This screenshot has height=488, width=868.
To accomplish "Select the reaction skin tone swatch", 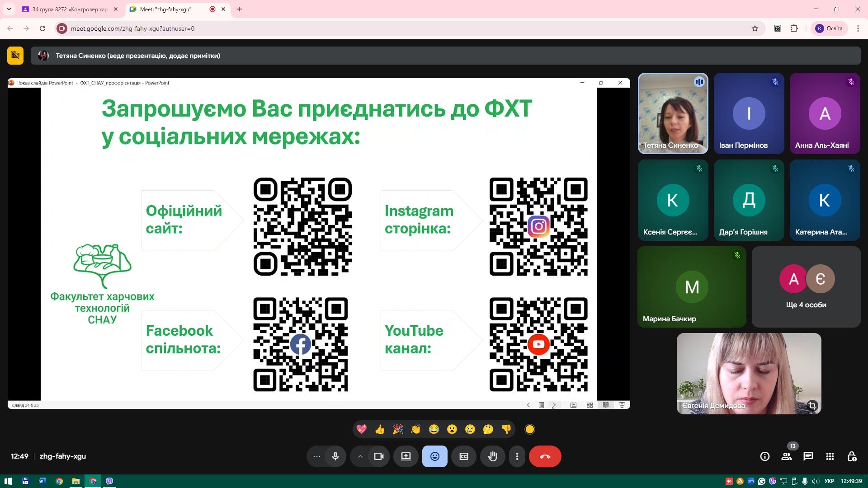I will point(530,429).
